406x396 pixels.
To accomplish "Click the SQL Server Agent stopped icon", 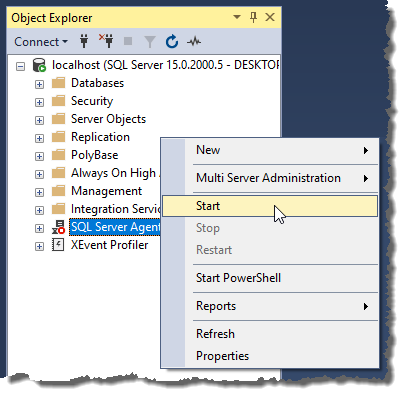I will (x=59, y=227).
